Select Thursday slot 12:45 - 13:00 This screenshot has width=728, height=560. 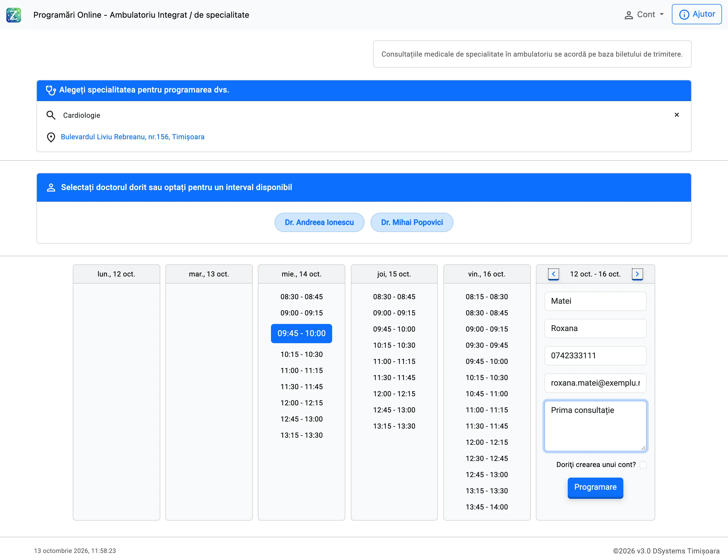(x=394, y=410)
